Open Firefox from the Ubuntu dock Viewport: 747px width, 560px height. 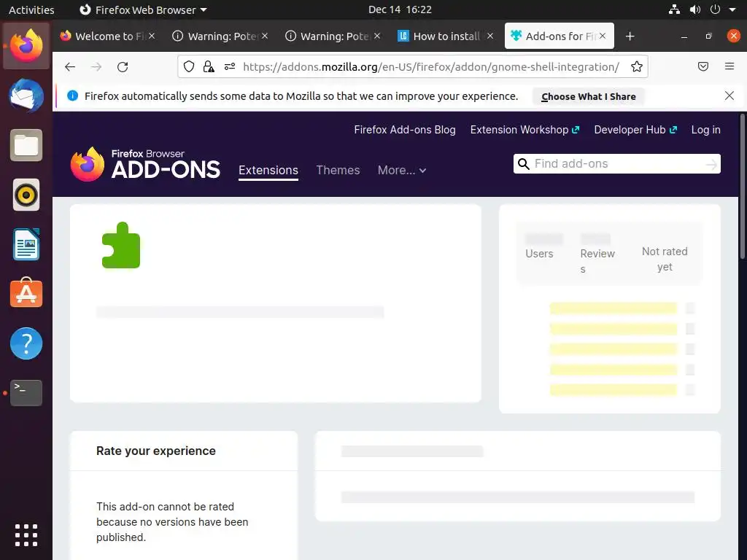(26, 46)
